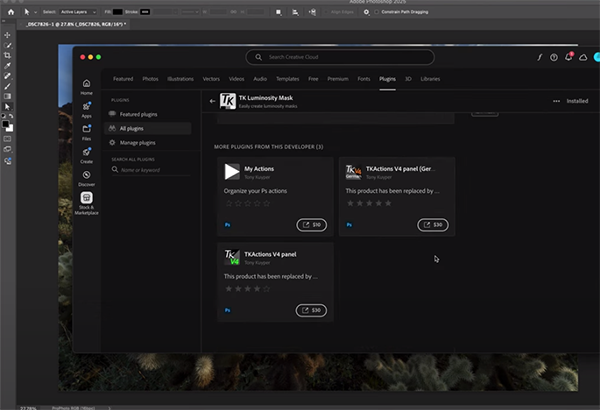
Task: Select the Eyedropper tool in Photoshop
Action: 7,66
